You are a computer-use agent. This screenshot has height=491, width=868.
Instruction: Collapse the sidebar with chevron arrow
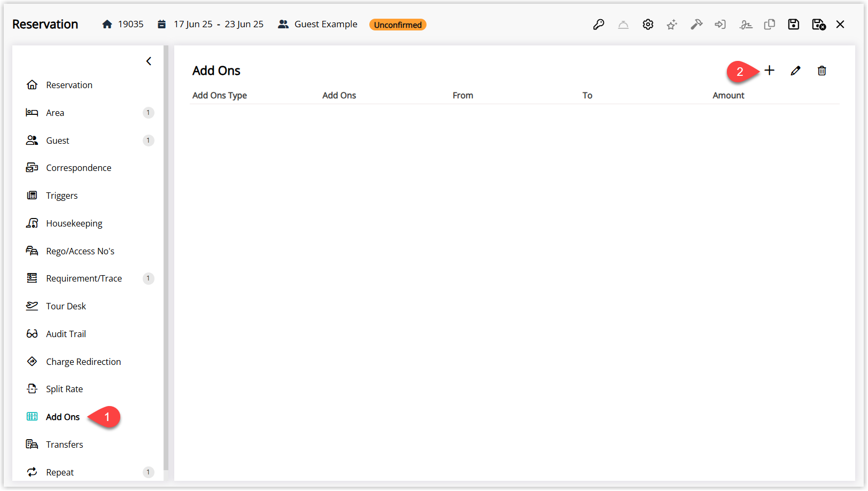[149, 61]
